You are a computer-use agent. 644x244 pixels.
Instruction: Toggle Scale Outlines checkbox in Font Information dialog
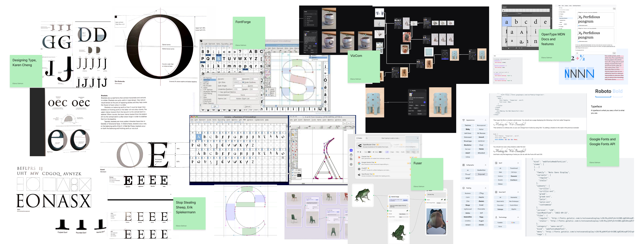tap(243, 82)
